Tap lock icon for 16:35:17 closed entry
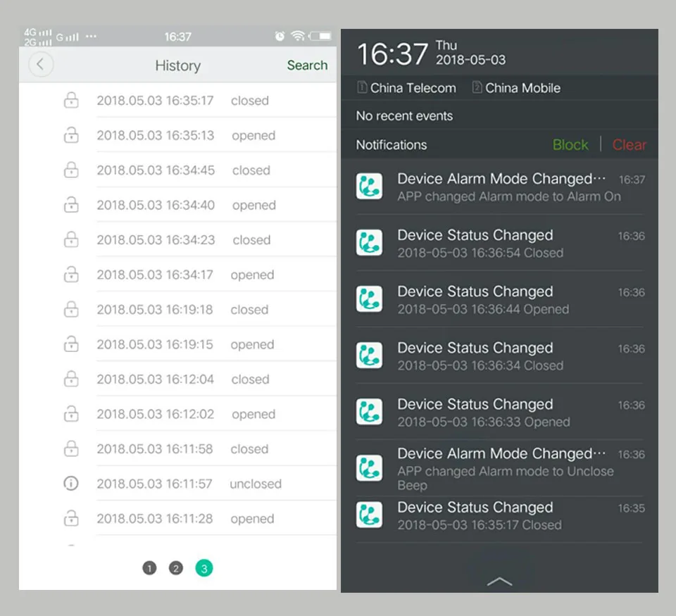 click(71, 100)
